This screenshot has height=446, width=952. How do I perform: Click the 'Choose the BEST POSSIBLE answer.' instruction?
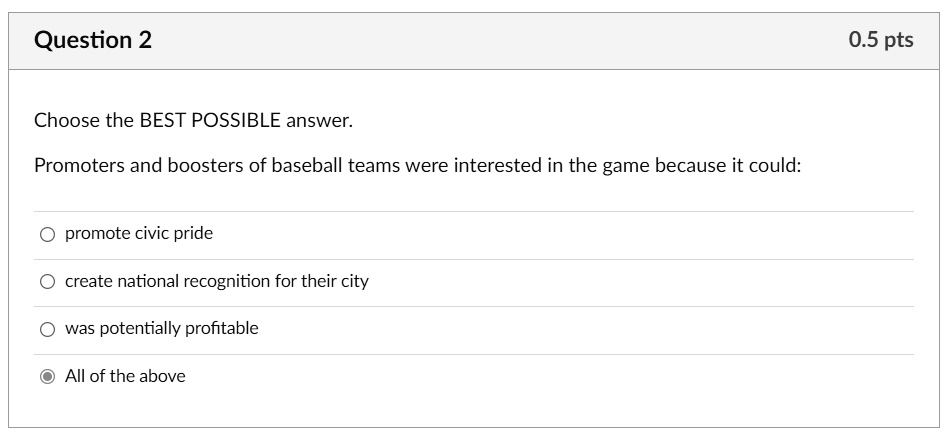[193, 121]
